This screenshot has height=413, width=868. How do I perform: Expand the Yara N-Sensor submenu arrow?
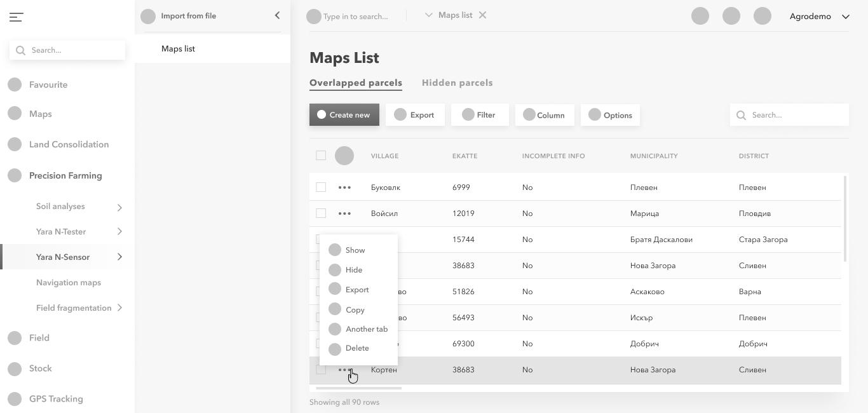point(119,257)
